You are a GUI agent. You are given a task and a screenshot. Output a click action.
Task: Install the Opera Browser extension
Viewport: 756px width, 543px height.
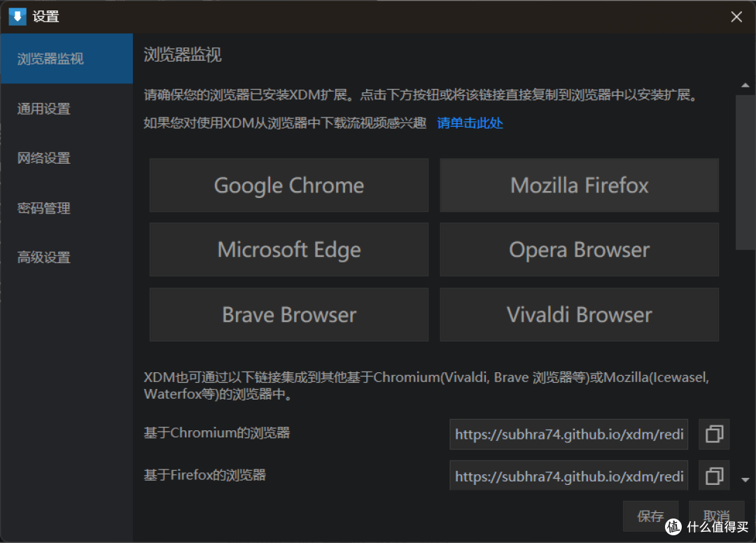tap(579, 249)
